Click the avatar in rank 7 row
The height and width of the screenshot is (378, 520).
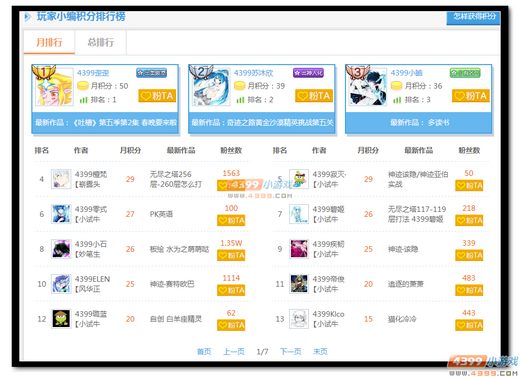(x=299, y=214)
